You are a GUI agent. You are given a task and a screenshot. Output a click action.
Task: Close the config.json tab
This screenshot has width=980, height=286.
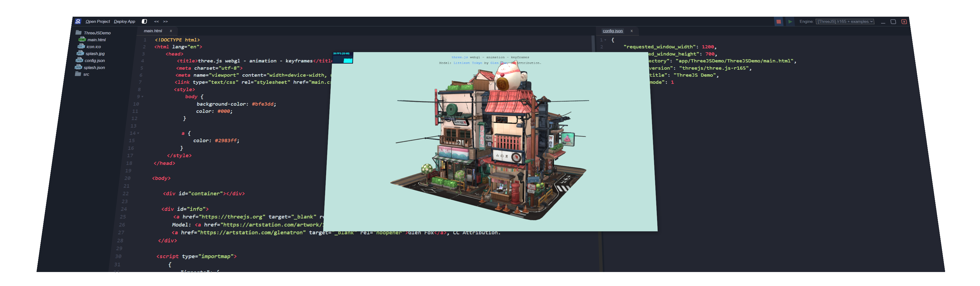point(632,31)
